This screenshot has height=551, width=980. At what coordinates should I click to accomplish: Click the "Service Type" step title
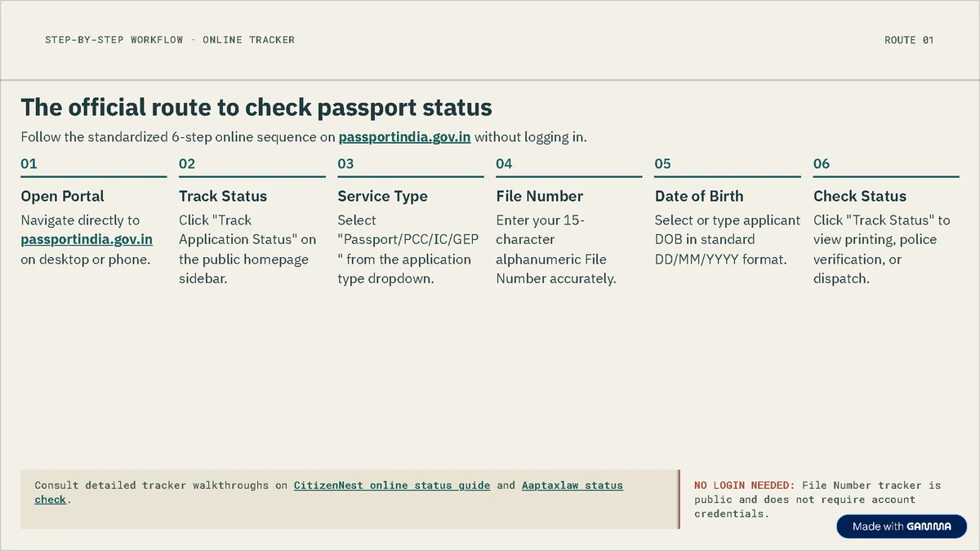click(x=382, y=196)
